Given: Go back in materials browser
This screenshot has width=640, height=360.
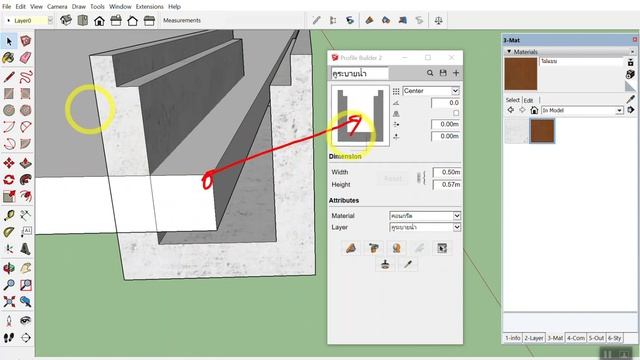Looking at the screenshot, I should 510,110.
